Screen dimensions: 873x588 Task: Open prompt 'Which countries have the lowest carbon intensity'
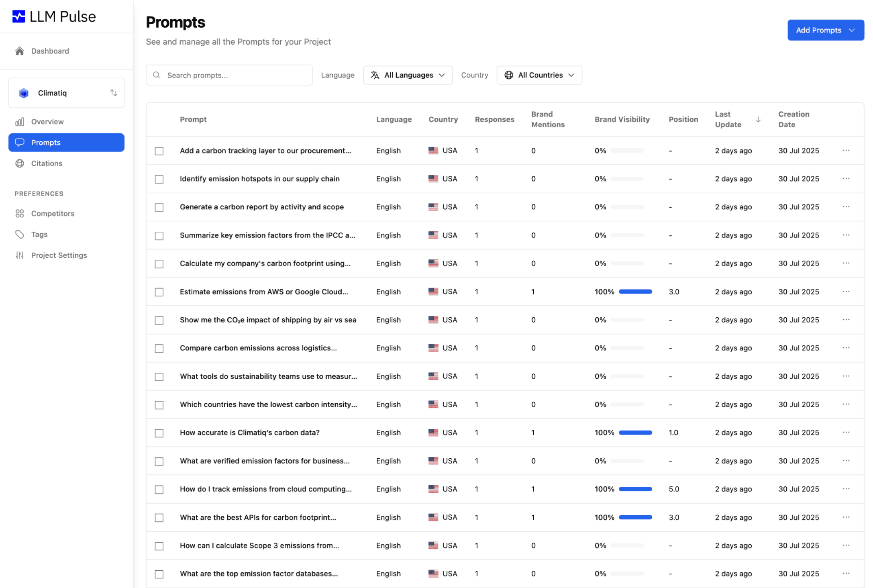point(268,404)
